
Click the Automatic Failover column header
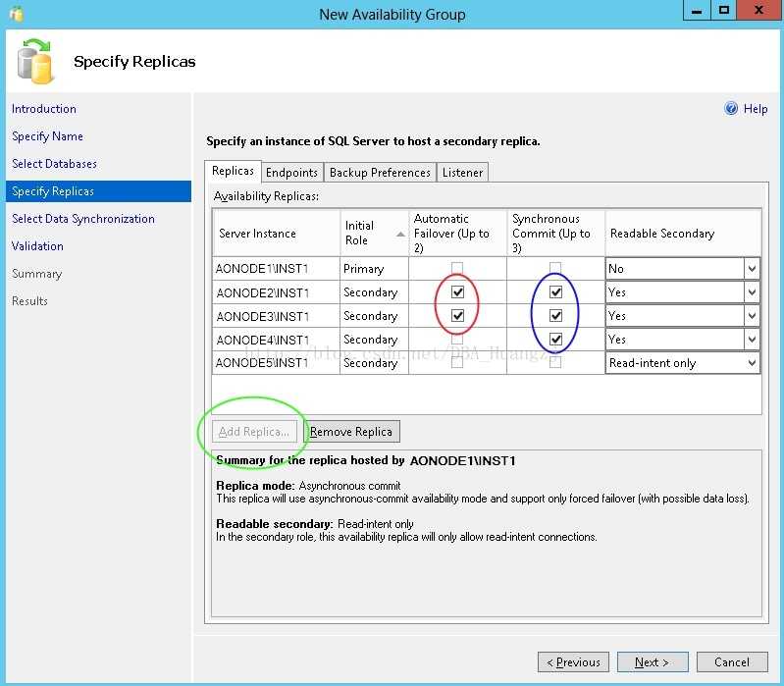[x=457, y=233]
